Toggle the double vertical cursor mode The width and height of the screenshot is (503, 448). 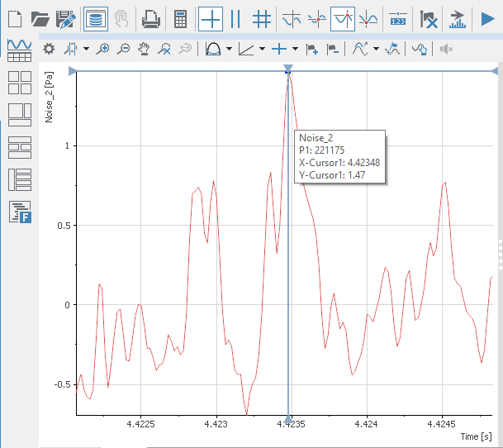tap(235, 17)
